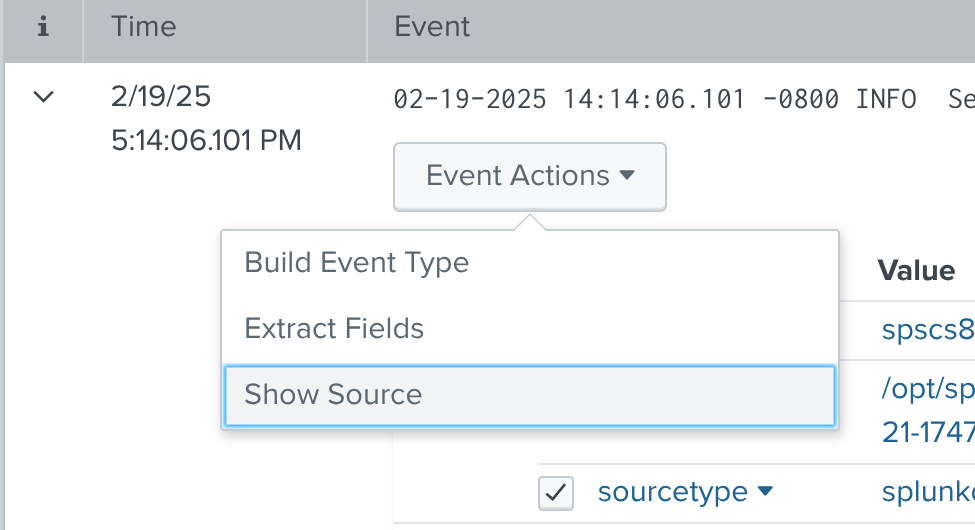975x530 pixels.
Task: Click the 5:14:06.101 PM time text
Action: [x=206, y=141]
